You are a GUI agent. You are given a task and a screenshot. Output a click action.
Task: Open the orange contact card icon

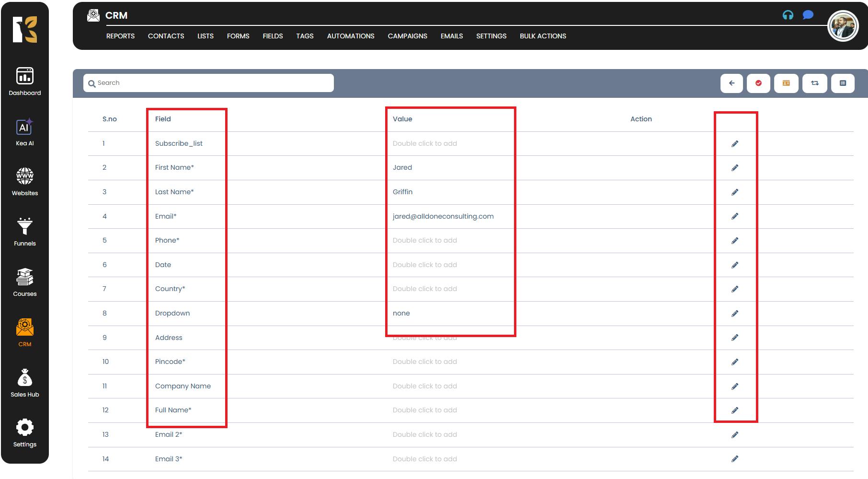(786, 83)
